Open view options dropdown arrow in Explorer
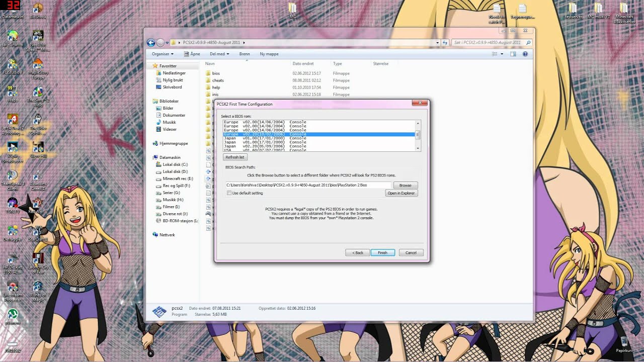 tap(502, 54)
